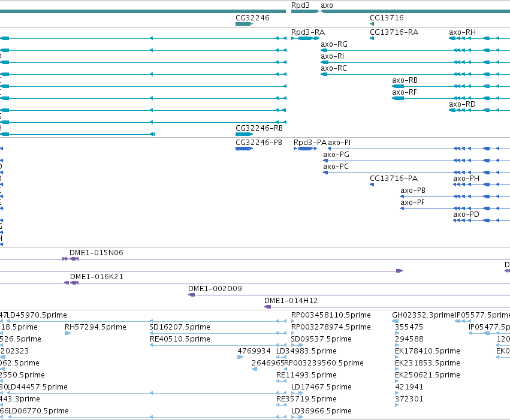Click the axo-RG transcript label
Viewport: 510px width, 420px height.
(334, 44)
